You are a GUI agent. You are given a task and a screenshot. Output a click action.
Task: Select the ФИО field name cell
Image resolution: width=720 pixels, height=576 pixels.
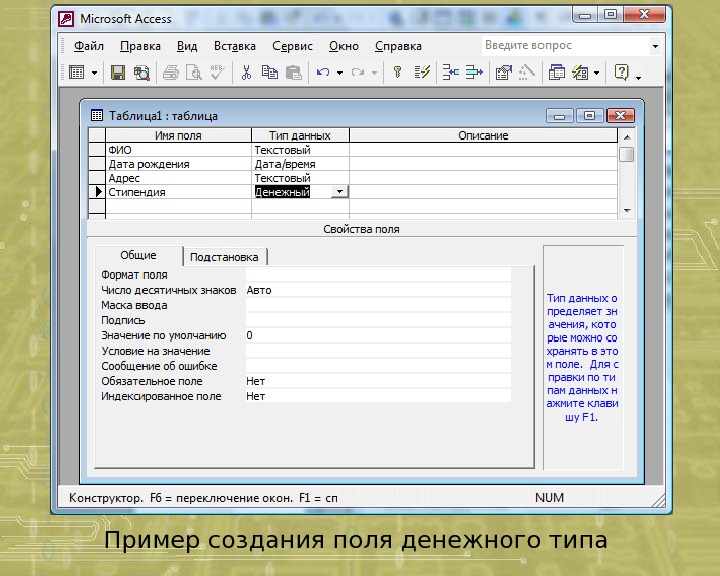point(178,150)
